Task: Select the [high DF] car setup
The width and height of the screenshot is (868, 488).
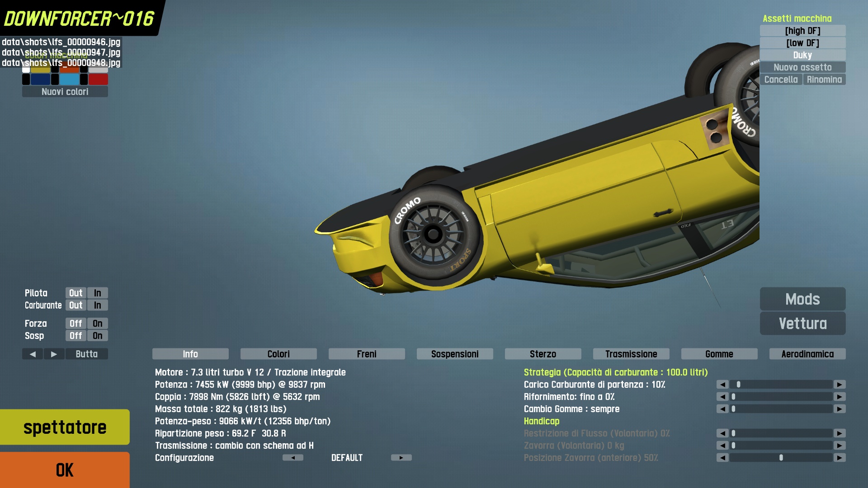Action: coord(802,31)
